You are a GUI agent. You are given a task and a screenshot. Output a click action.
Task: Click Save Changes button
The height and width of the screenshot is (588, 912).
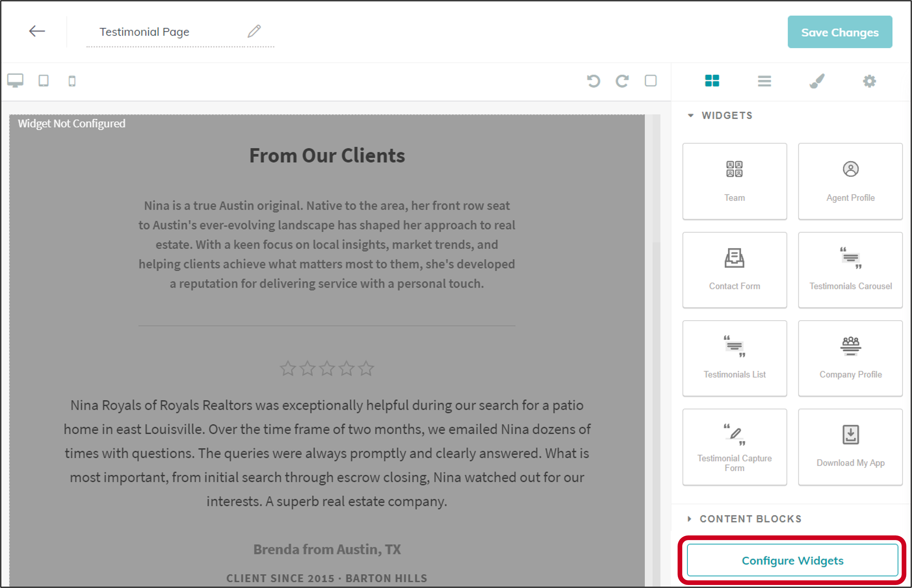point(839,32)
